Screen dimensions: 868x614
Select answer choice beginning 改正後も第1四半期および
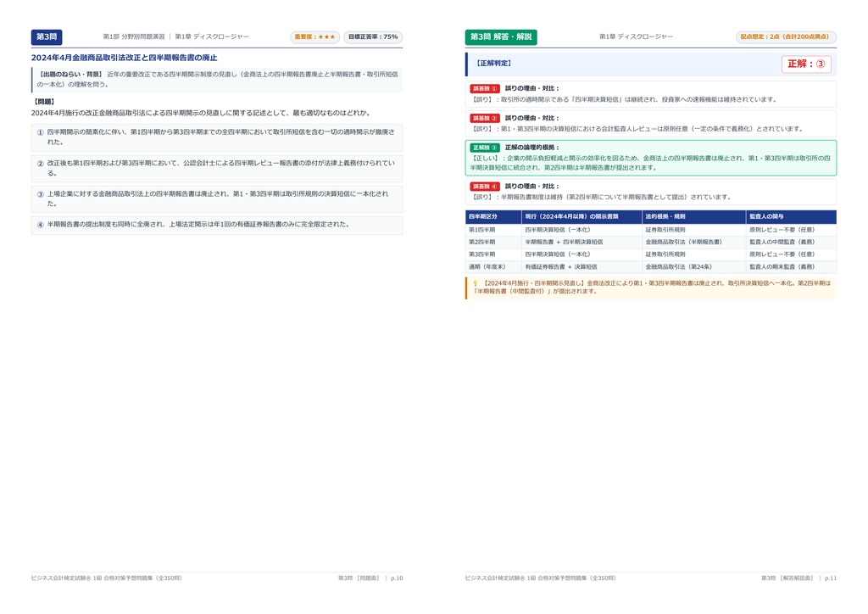pyautogui.click(x=217, y=168)
